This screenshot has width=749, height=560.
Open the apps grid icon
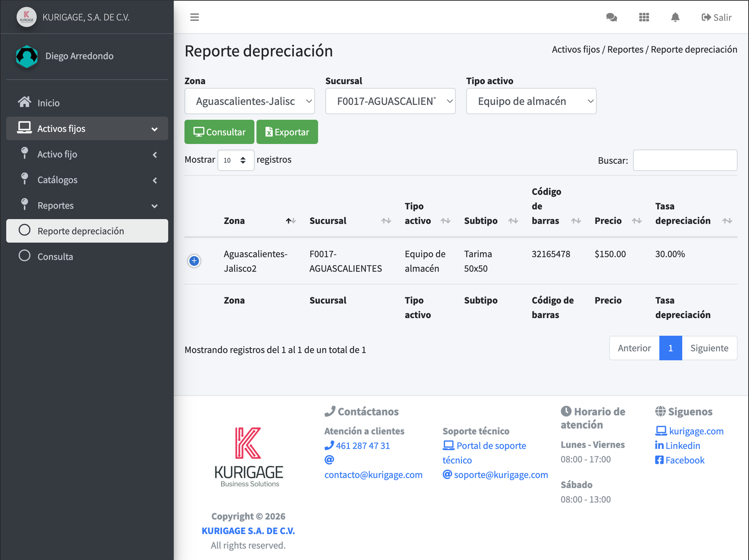(x=644, y=17)
